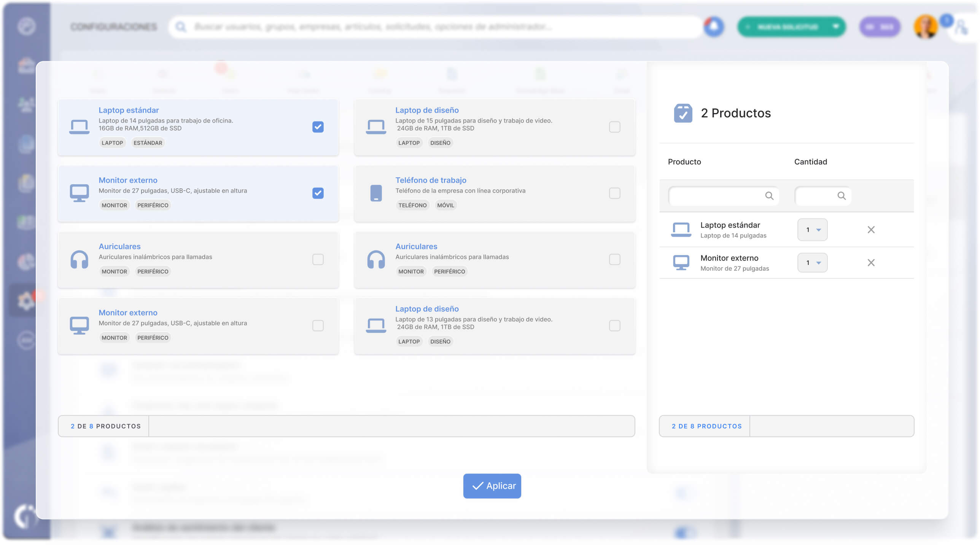The width and height of the screenshot is (980, 550).
Task: Tick the left Auriculares card checkbox
Action: [x=318, y=259]
